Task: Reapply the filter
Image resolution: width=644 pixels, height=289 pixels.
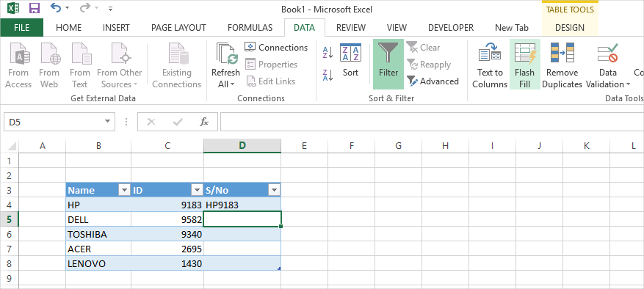Action: 428,65
